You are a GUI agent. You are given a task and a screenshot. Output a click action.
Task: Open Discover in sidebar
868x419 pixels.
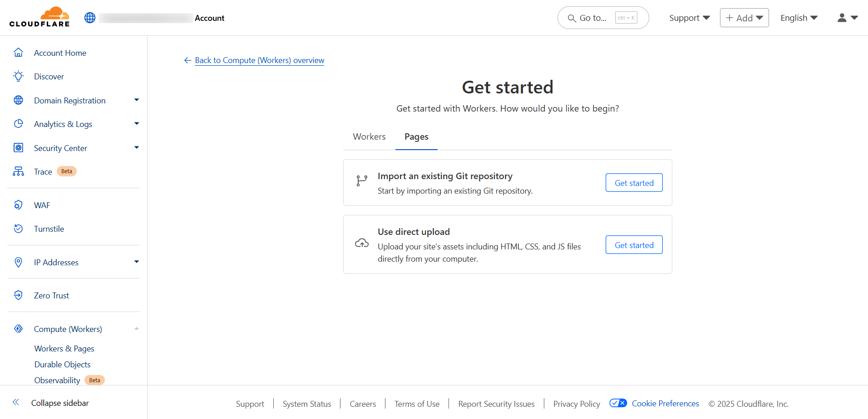coord(49,77)
